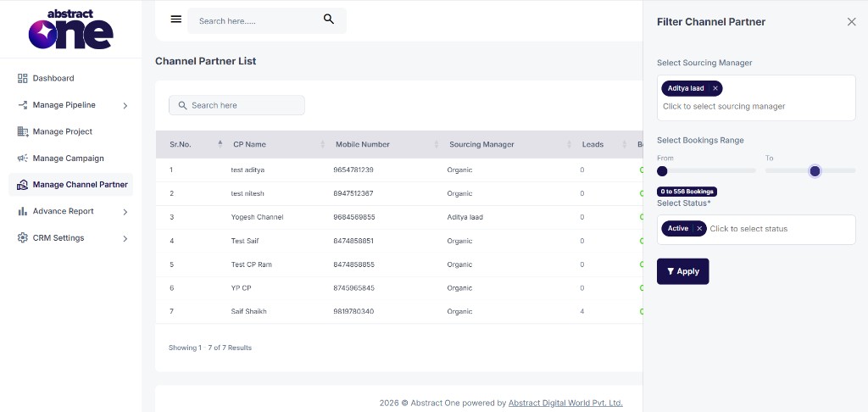
Task: Click mobile number 9684569855
Action: tap(353, 217)
